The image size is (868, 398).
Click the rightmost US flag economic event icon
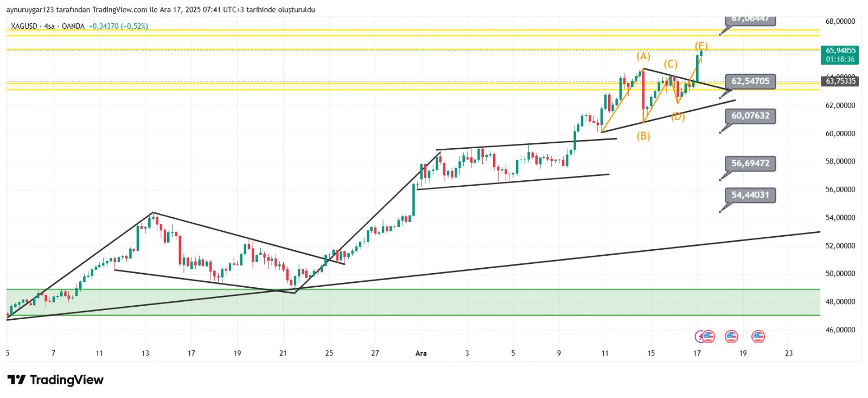[x=758, y=337]
